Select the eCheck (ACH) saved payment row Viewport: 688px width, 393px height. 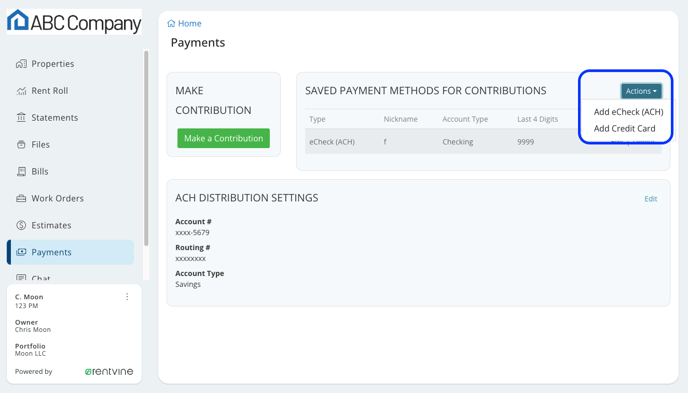(x=483, y=142)
